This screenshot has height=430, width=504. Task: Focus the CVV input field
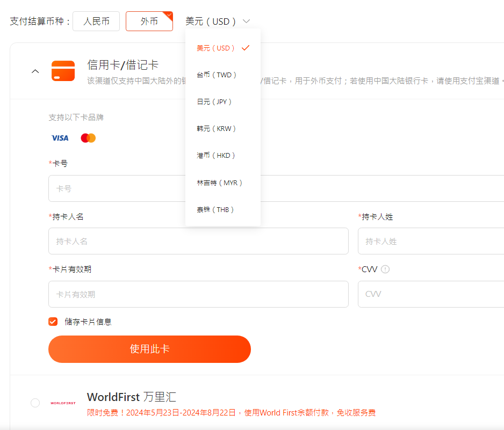click(431, 294)
